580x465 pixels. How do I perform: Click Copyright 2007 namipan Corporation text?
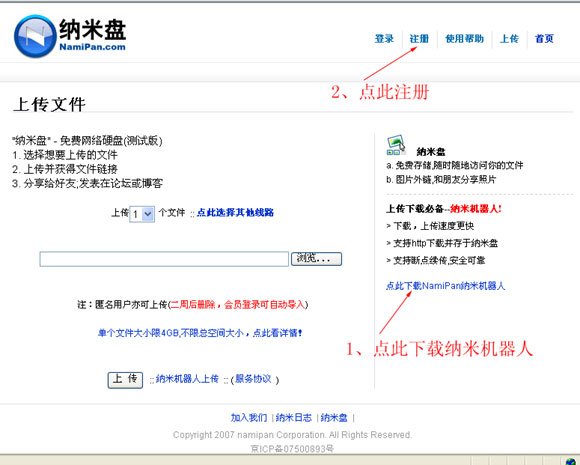[292, 435]
